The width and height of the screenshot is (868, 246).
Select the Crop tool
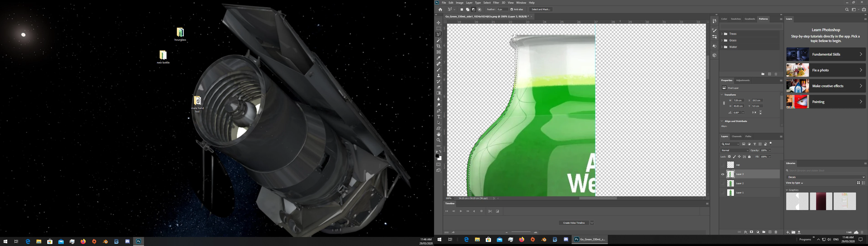point(438,46)
